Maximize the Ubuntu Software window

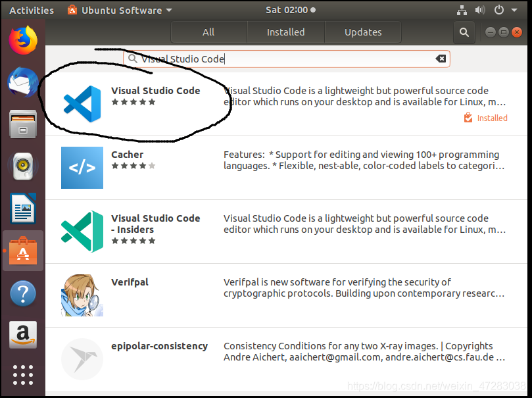pyautogui.click(x=504, y=32)
